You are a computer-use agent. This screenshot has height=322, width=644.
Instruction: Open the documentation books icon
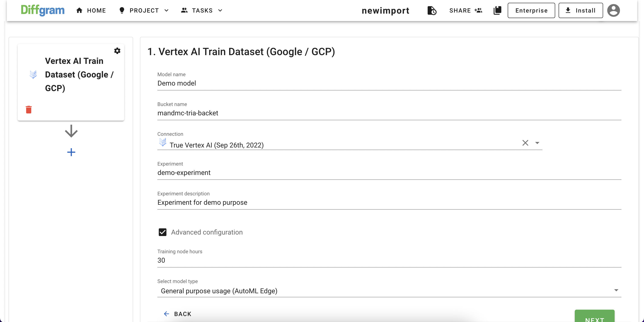(x=497, y=10)
